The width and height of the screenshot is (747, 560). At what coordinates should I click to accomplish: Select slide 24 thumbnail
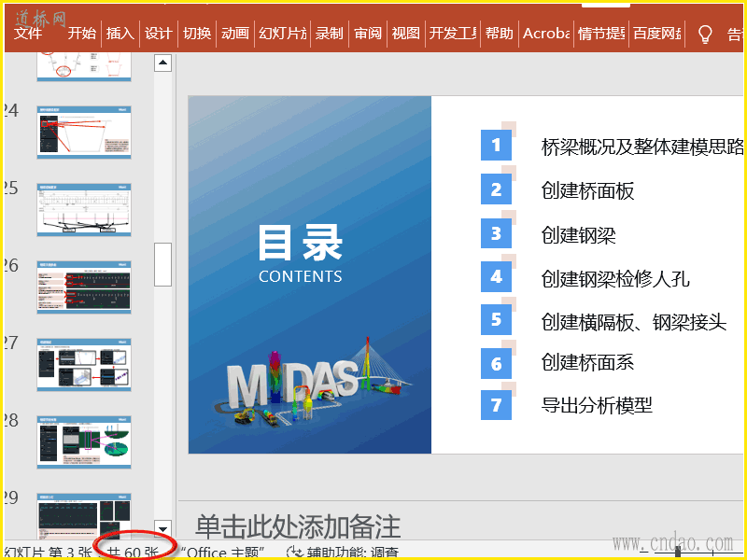(x=84, y=133)
